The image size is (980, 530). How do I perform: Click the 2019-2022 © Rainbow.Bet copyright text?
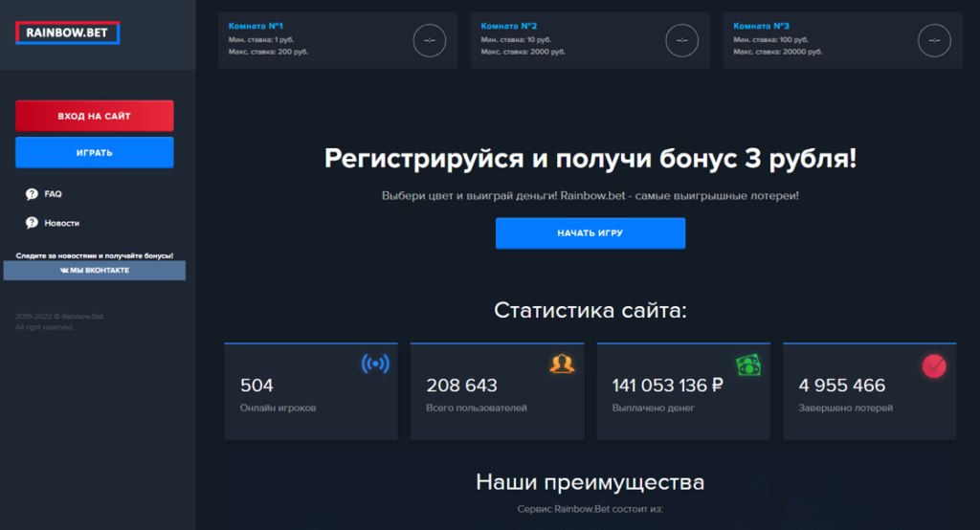pos(60,317)
